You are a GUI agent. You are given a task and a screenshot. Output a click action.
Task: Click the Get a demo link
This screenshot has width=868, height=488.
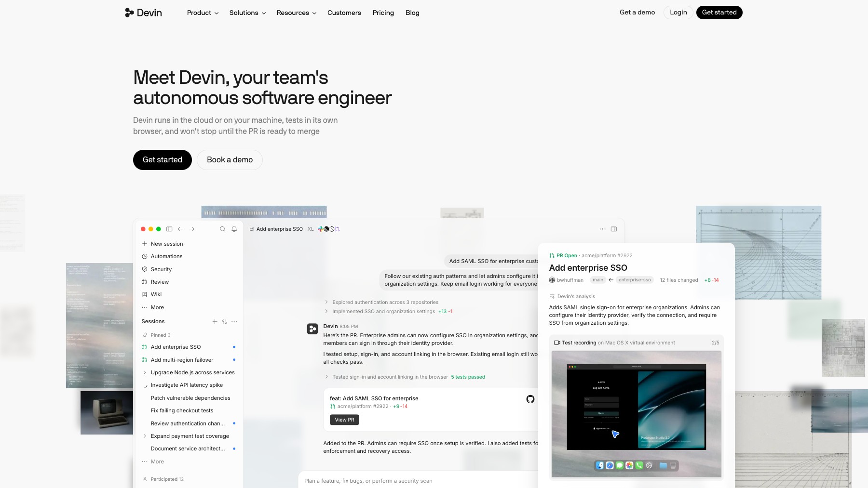637,13
